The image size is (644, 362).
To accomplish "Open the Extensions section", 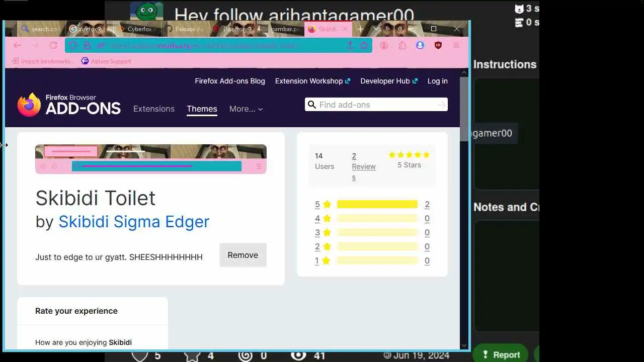I will [x=154, y=109].
